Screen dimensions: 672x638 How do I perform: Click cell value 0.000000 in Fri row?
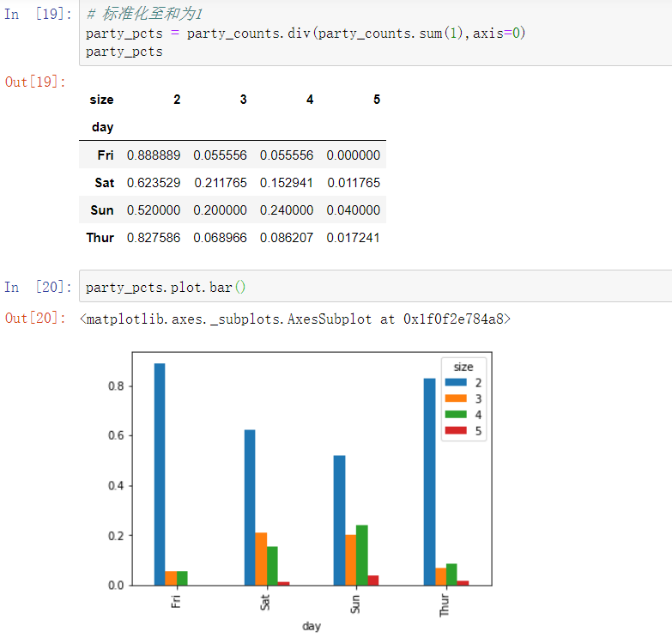click(354, 155)
